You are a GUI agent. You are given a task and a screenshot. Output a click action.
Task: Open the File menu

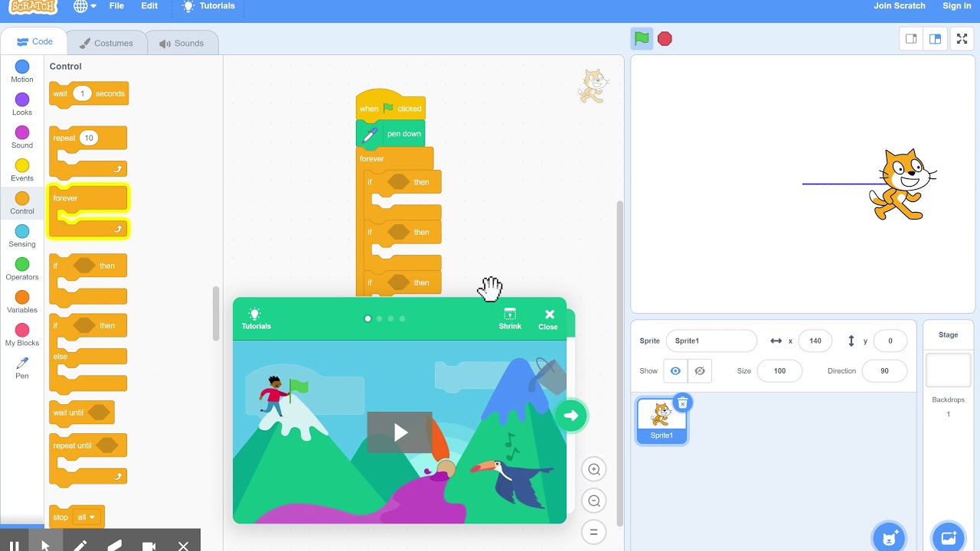(x=116, y=5)
